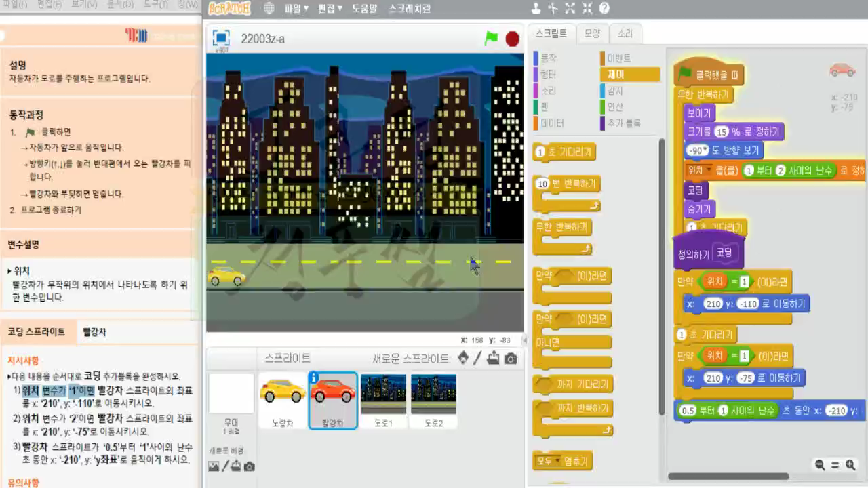Click the scripts area horizontal scrollbar
Screen dimensions: 868x488
728,476
